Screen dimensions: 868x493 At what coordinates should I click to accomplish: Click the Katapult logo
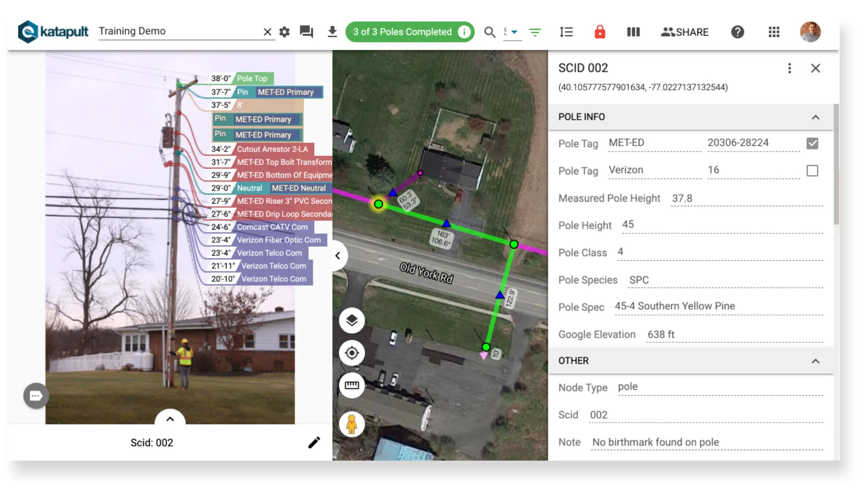[53, 31]
